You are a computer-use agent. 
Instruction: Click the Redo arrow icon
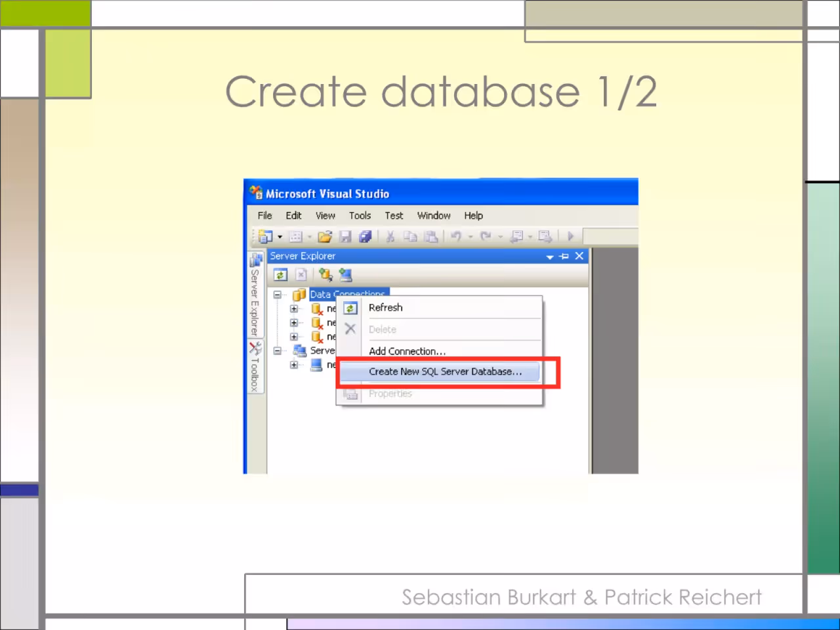[x=486, y=236]
